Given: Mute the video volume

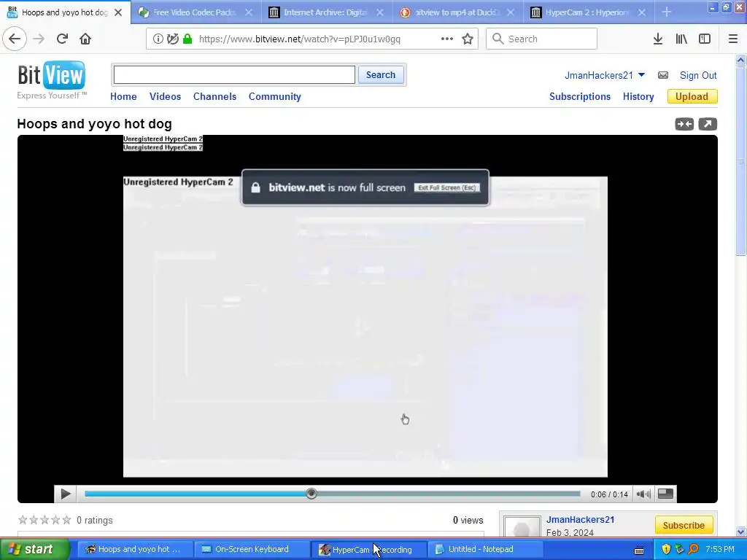Looking at the screenshot, I should tap(643, 494).
